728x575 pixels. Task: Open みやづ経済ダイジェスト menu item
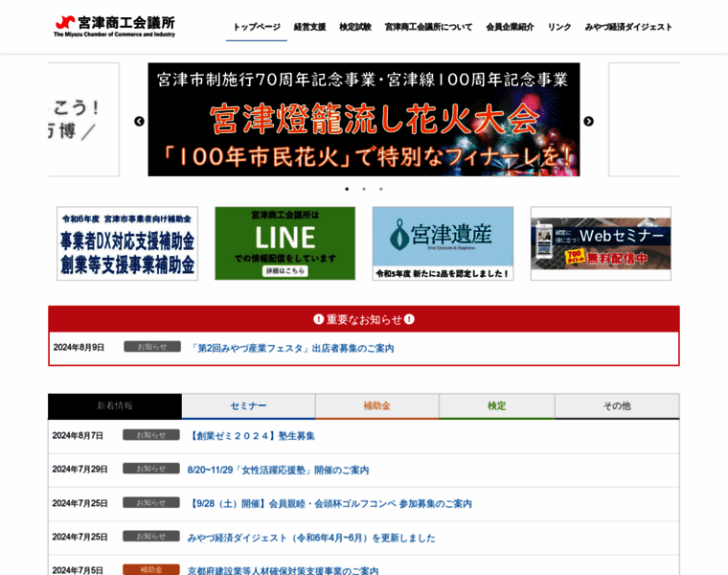[x=628, y=27]
